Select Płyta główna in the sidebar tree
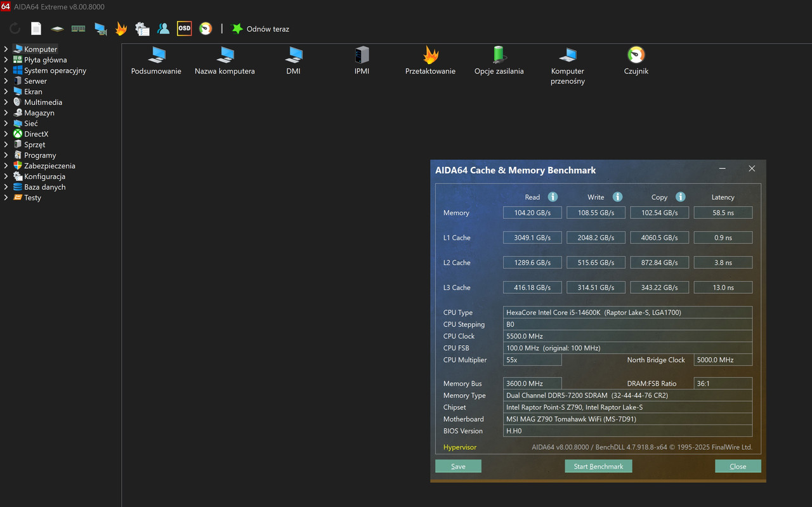The image size is (812, 507). coord(45,60)
